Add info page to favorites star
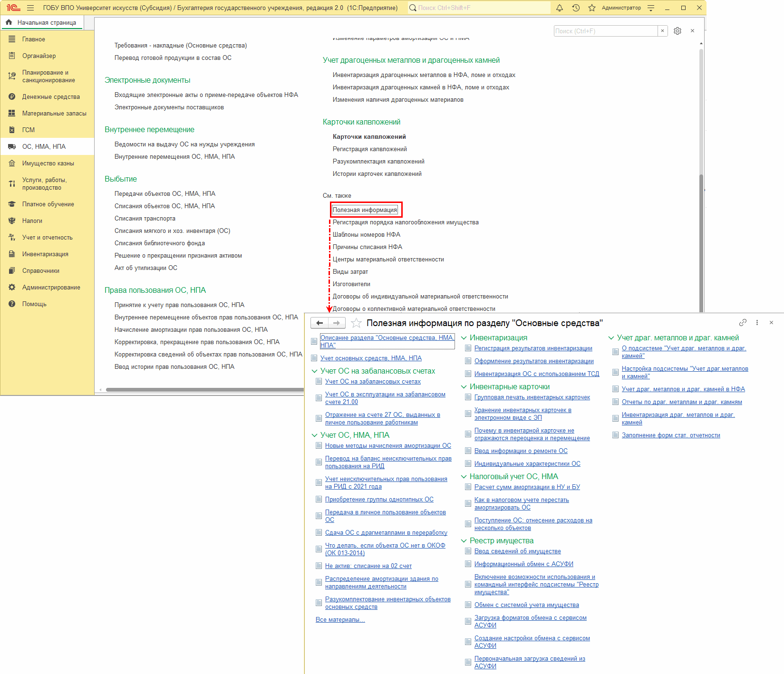 coord(356,323)
